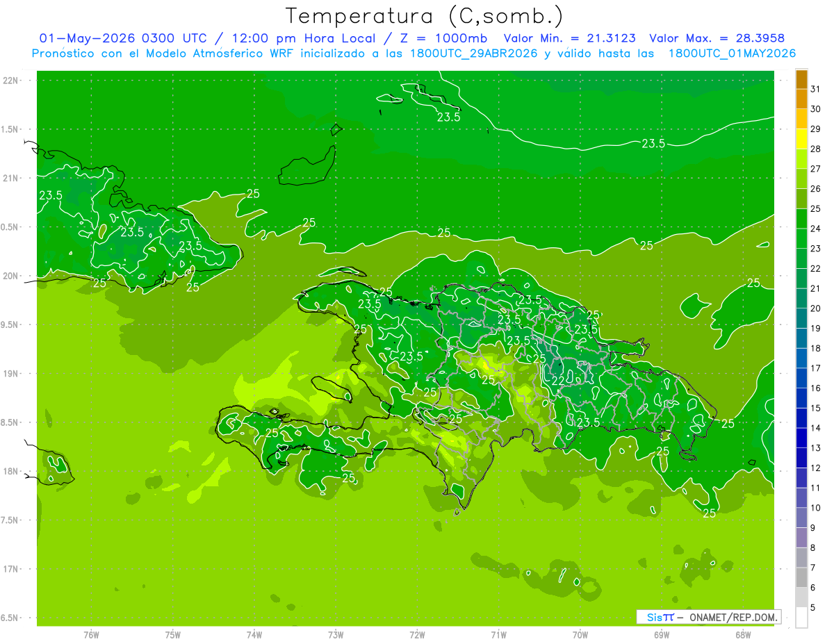This screenshot has height=644, width=834.
Task: Click the teal 20 degree legend swatch
Action: (x=801, y=299)
